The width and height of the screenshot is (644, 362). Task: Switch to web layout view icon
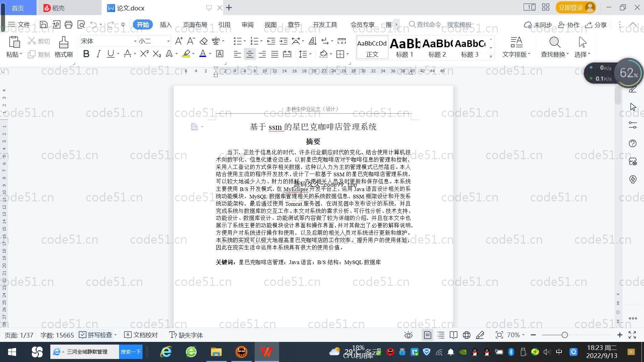pyautogui.click(x=467, y=335)
